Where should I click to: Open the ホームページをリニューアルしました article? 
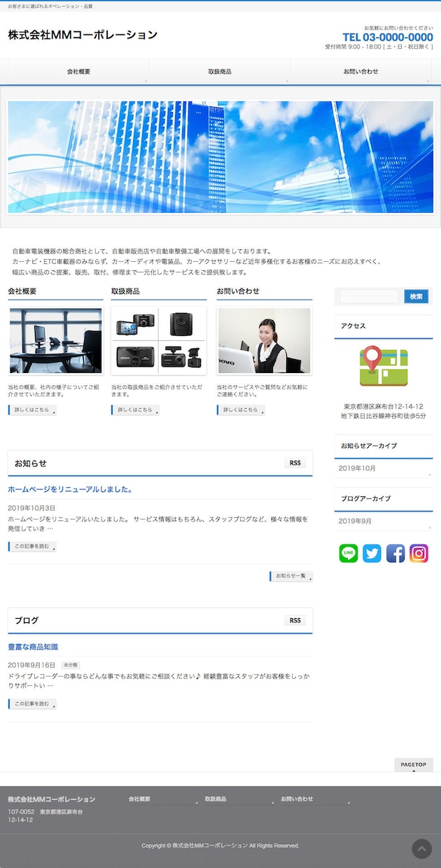pos(71,489)
